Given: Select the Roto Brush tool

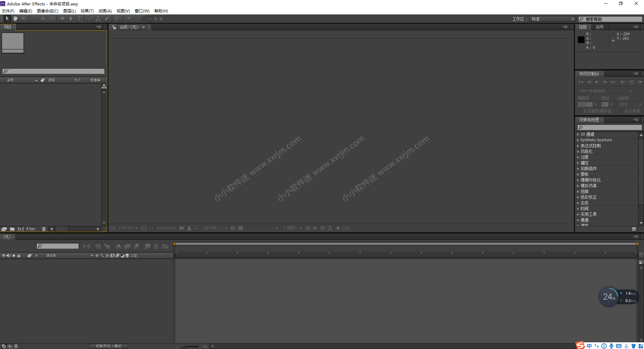Looking at the screenshot, I should (117, 19).
